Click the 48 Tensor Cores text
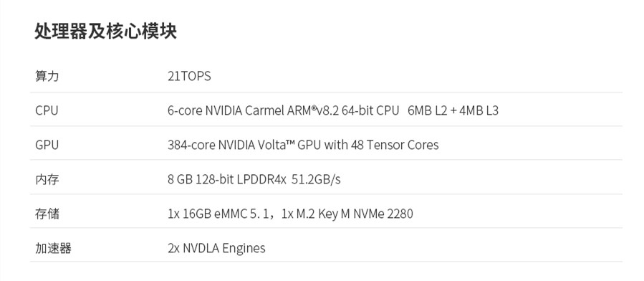 pos(395,145)
